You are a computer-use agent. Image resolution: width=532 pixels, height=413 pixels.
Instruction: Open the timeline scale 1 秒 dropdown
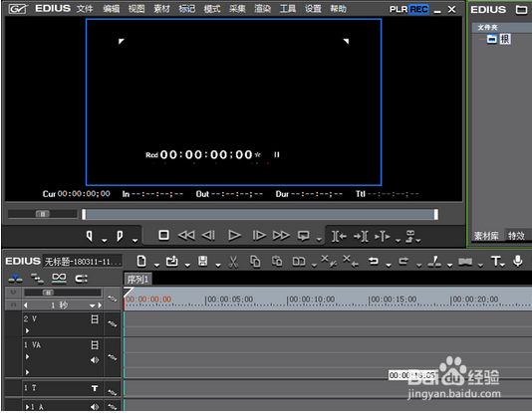coord(93,306)
